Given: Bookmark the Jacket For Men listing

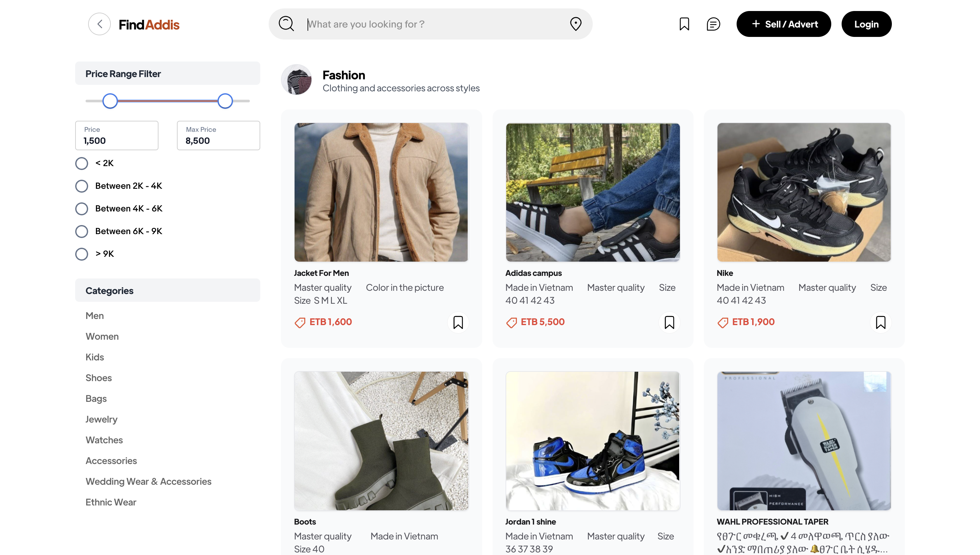Looking at the screenshot, I should 458,322.
